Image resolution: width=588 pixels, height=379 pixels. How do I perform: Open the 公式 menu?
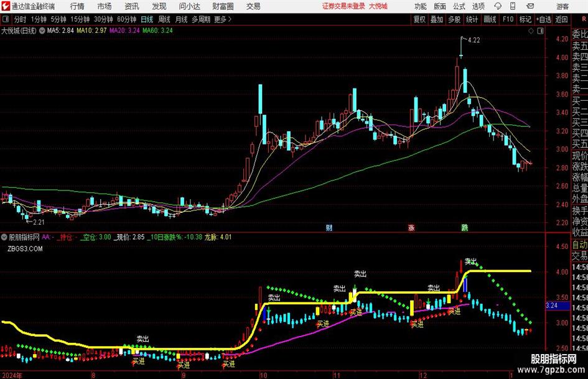click(x=459, y=6)
